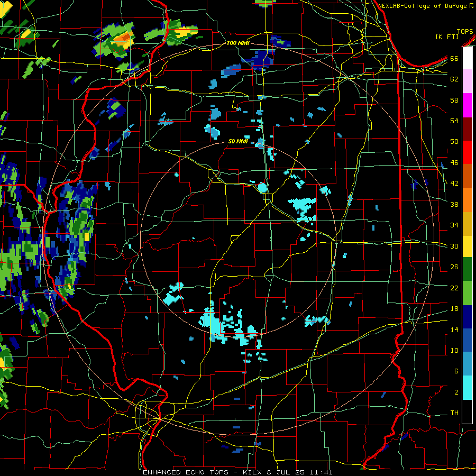Click the 42 legend value
The height and width of the screenshot is (476, 476).
coord(454,184)
